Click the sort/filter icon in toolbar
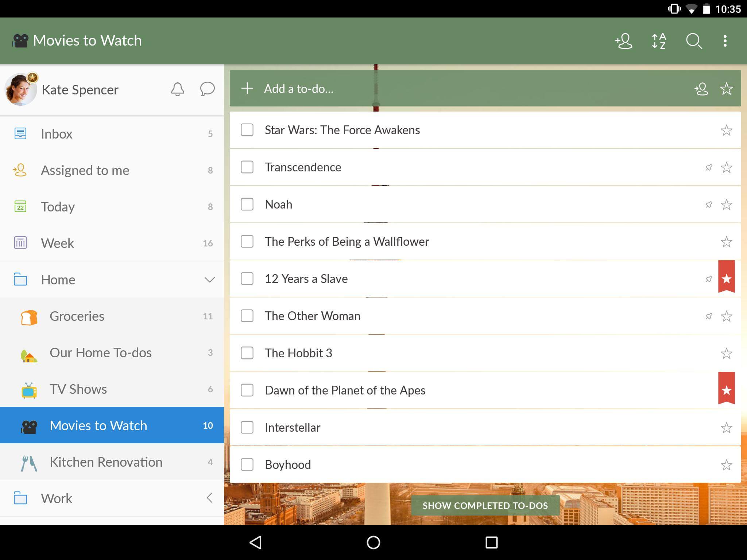The image size is (747, 560). (659, 40)
